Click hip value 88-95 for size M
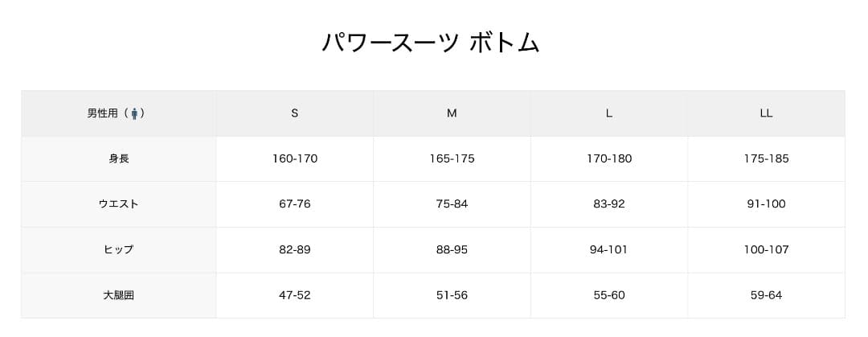The width and height of the screenshot is (868, 337). tap(452, 249)
